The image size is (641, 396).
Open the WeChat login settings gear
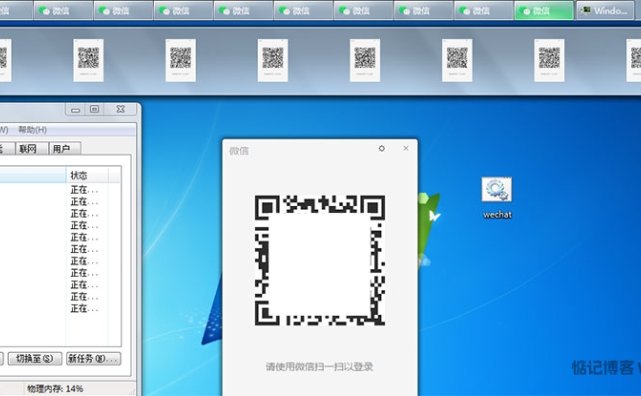pos(381,148)
